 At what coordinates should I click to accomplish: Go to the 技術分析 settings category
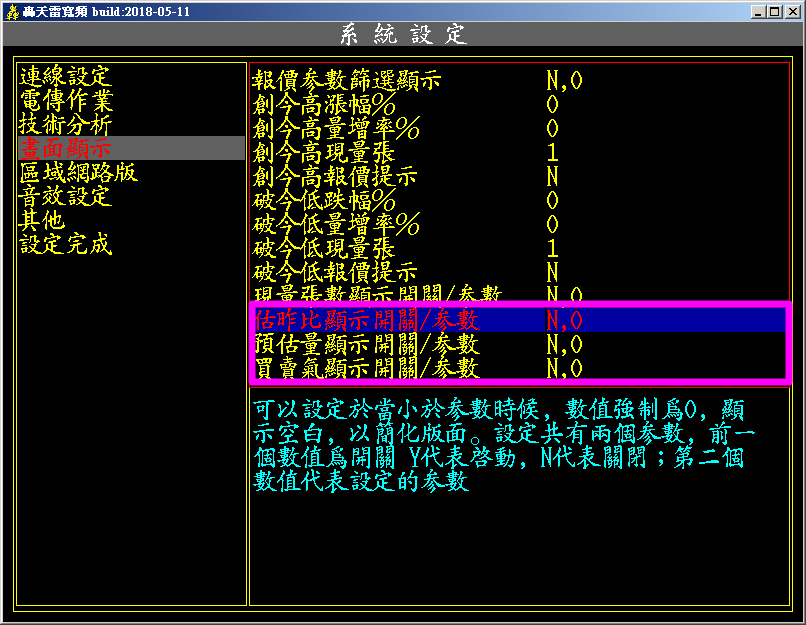coord(66,125)
